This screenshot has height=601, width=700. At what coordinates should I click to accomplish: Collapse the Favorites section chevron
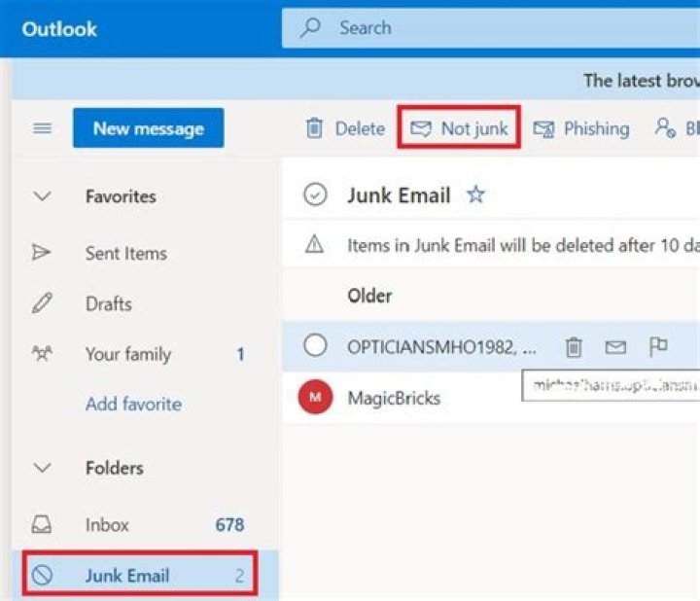pyautogui.click(x=43, y=196)
